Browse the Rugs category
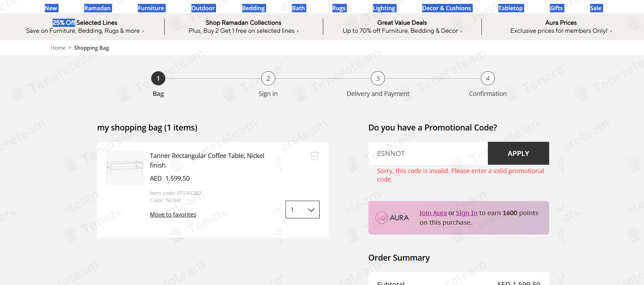Image resolution: width=644 pixels, height=285 pixels. (339, 8)
